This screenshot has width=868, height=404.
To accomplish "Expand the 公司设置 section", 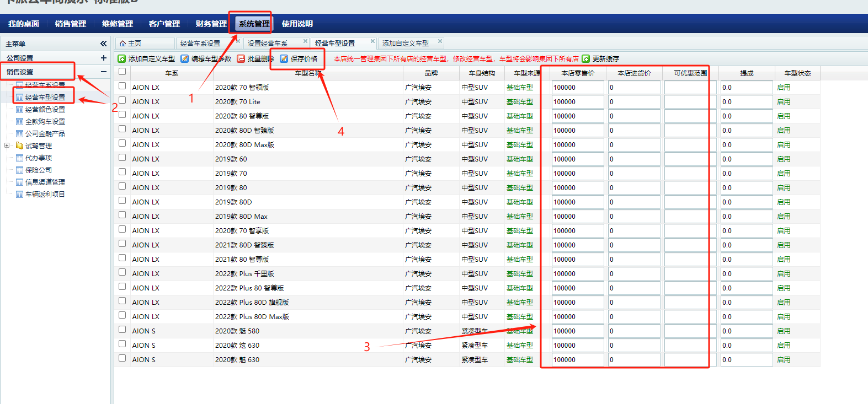I will point(103,58).
